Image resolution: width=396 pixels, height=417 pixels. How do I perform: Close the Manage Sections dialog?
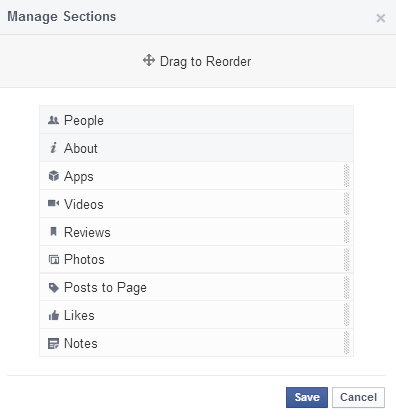point(381,18)
